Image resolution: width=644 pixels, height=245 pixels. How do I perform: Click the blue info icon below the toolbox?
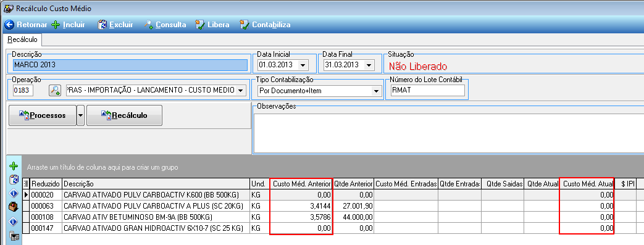14,222
